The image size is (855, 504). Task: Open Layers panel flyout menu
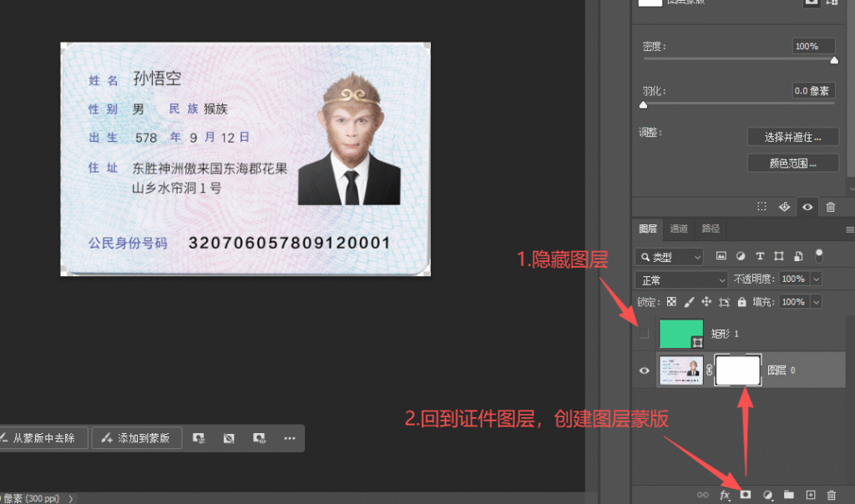pyautogui.click(x=849, y=230)
